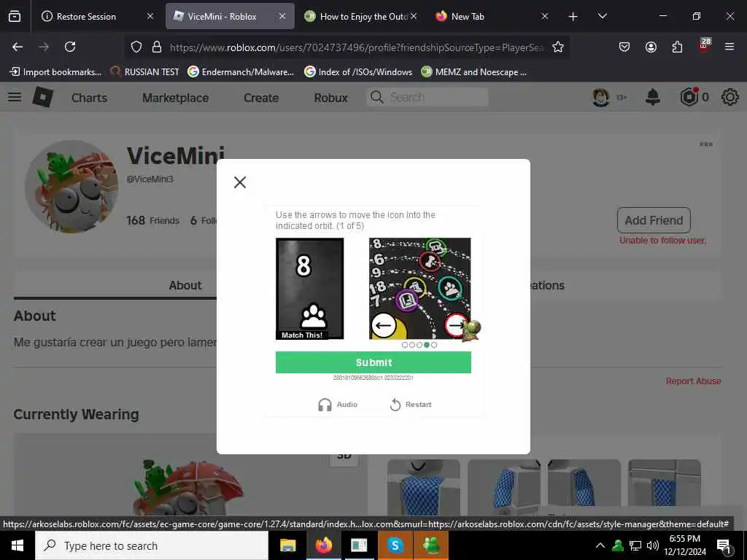Go back to the previous page
The image size is (747, 560).
coord(18,47)
